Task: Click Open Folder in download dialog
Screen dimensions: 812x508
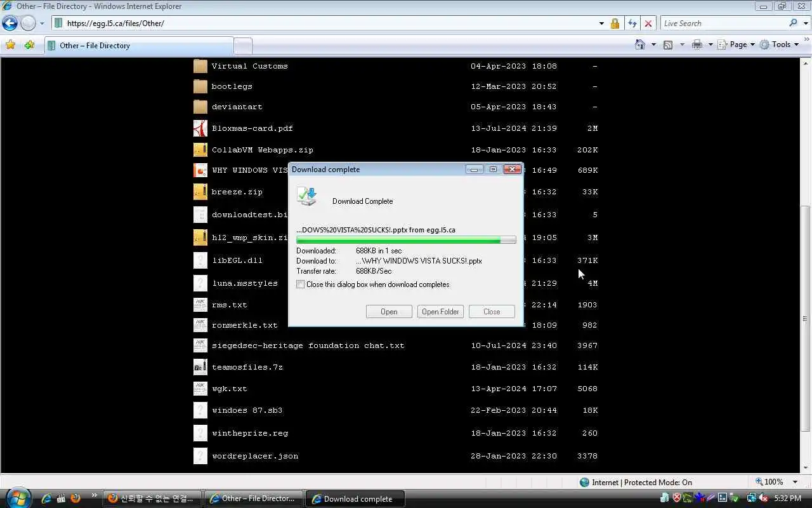Action: pos(440,312)
